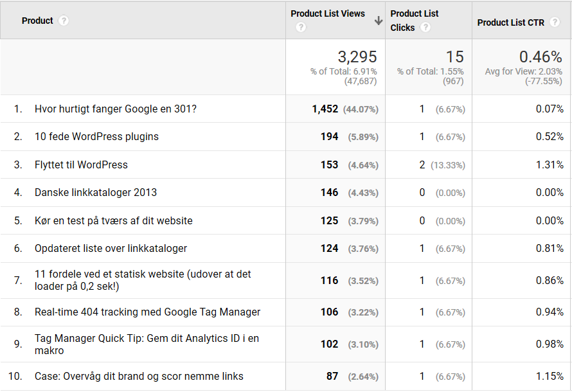
Task: Sort table by Product column header
Action: point(37,21)
